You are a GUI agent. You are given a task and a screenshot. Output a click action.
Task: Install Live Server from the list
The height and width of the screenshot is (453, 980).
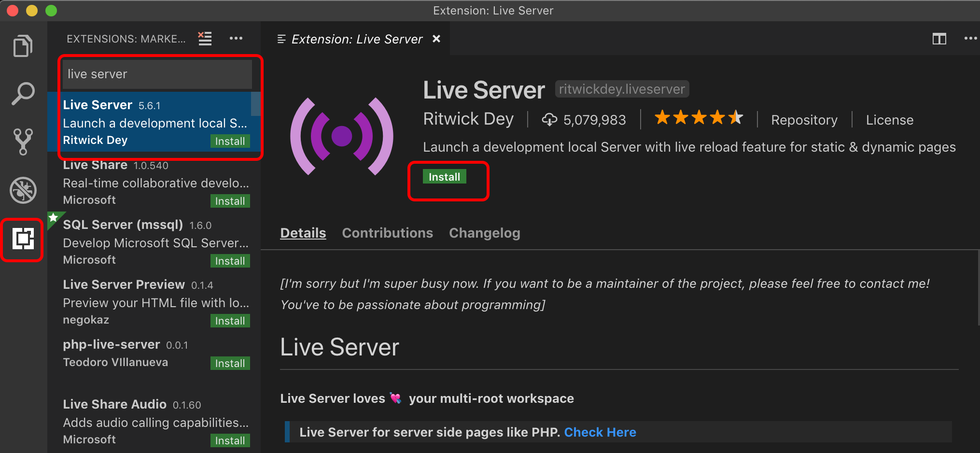[x=230, y=141]
